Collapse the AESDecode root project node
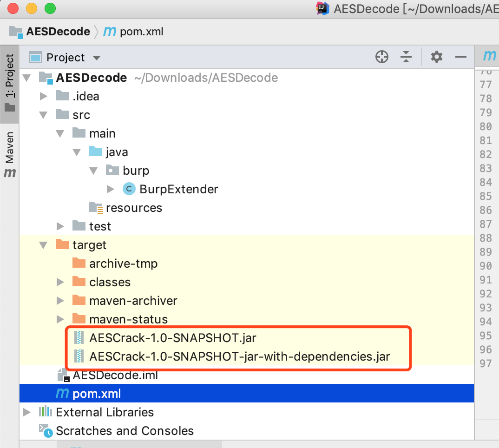This screenshot has width=499, height=448. tap(27, 78)
